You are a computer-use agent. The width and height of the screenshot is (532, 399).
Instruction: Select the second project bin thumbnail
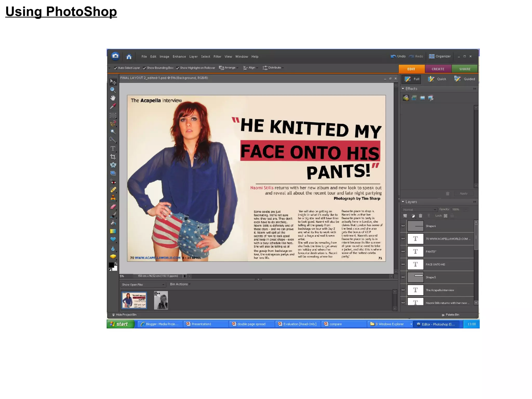pyautogui.click(x=161, y=300)
